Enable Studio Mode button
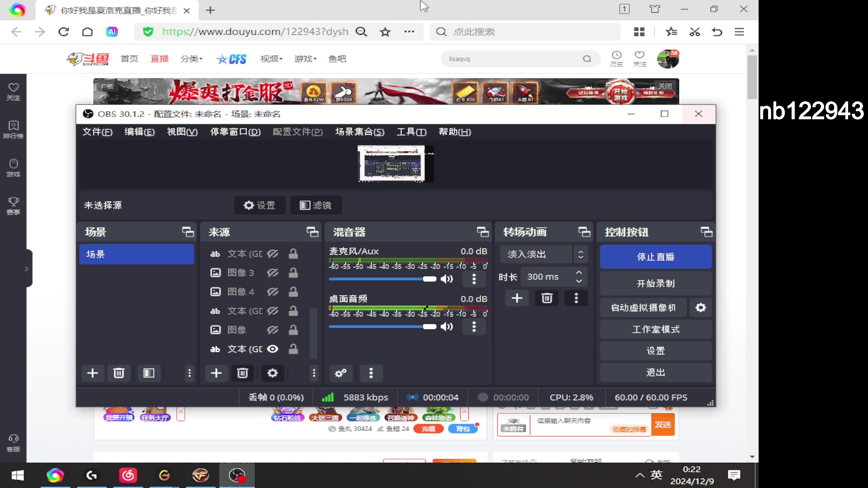The image size is (868, 488). (x=656, y=329)
